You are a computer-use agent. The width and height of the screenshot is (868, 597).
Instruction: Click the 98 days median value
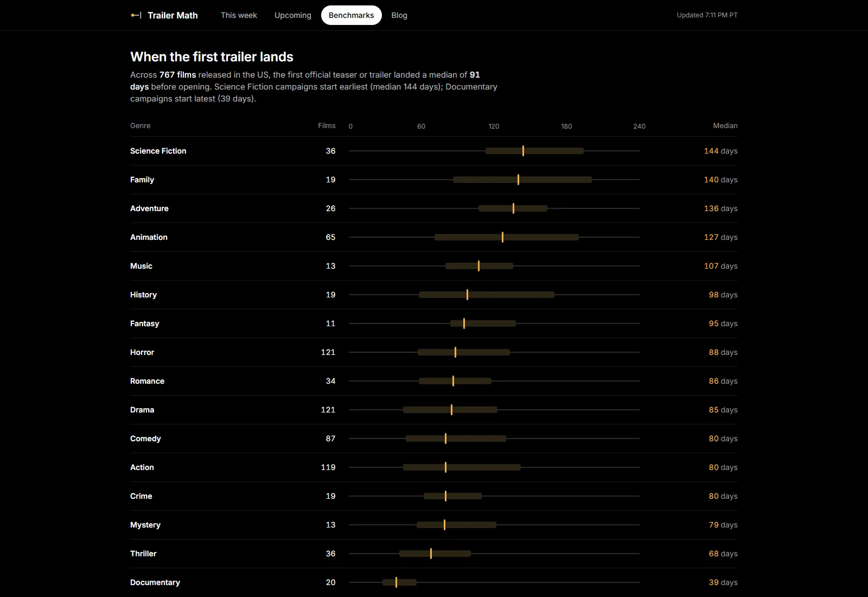[x=723, y=295]
